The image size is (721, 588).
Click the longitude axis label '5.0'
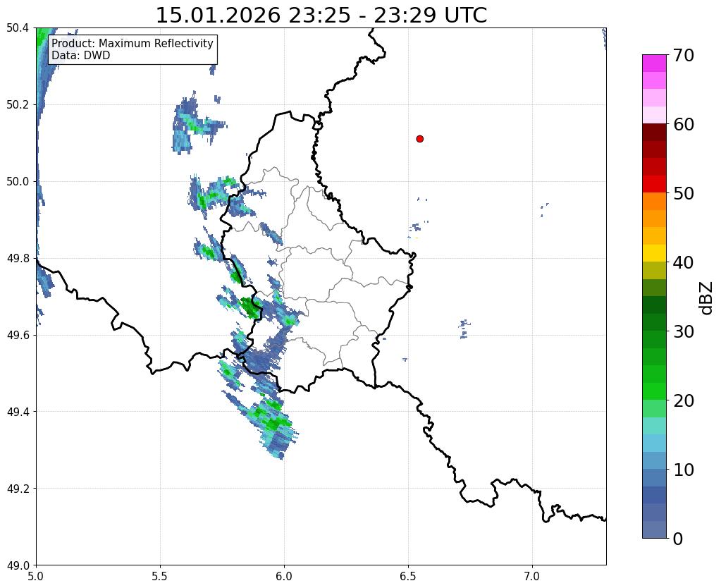coord(36,576)
